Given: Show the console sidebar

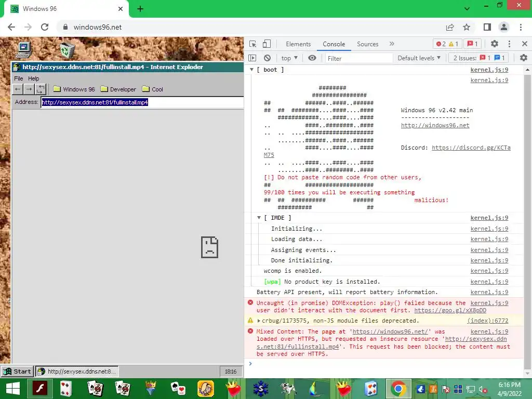Looking at the screenshot, I should pyautogui.click(x=252, y=58).
